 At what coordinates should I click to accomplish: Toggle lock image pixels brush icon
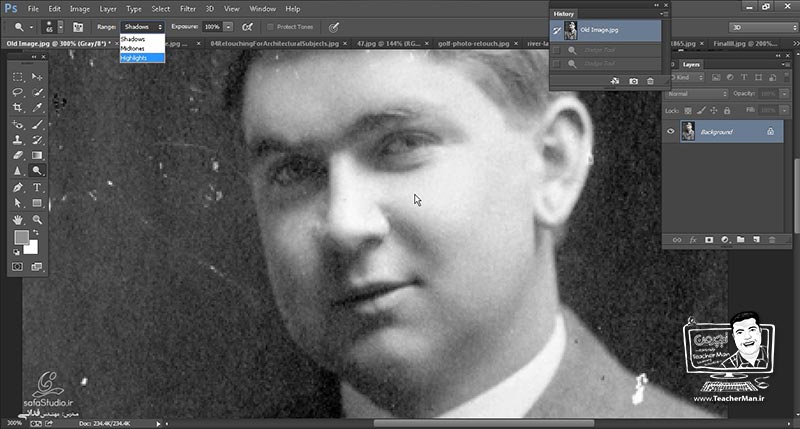pos(701,110)
